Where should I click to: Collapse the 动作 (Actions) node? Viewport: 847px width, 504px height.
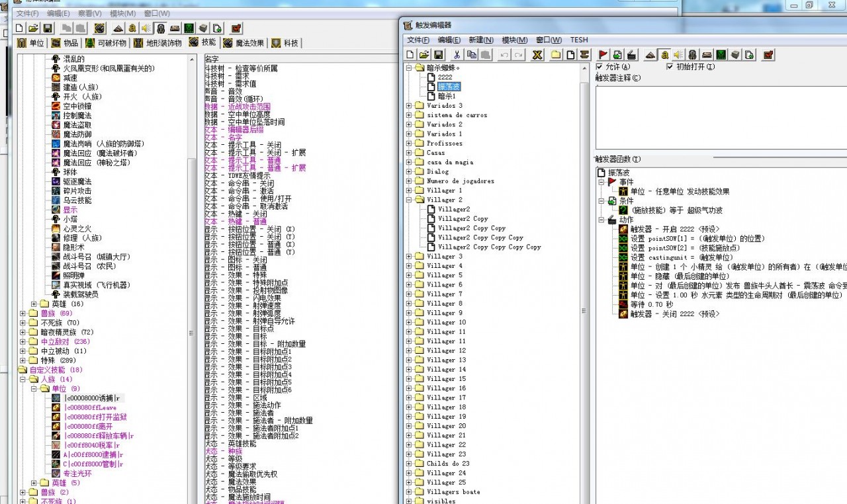click(x=602, y=220)
